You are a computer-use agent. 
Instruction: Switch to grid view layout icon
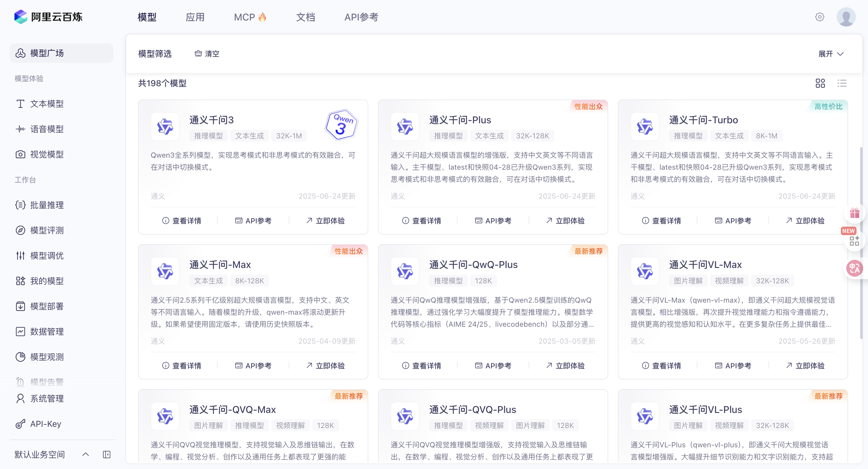point(820,83)
